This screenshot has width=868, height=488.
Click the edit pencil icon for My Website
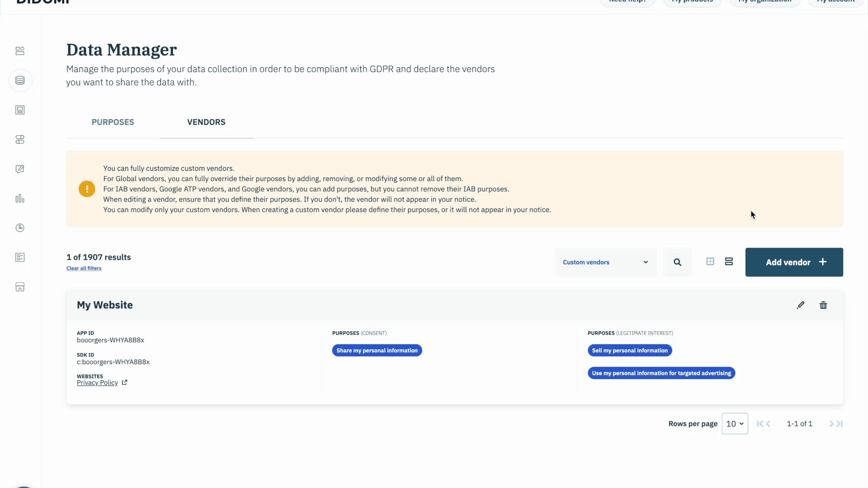pyautogui.click(x=801, y=305)
